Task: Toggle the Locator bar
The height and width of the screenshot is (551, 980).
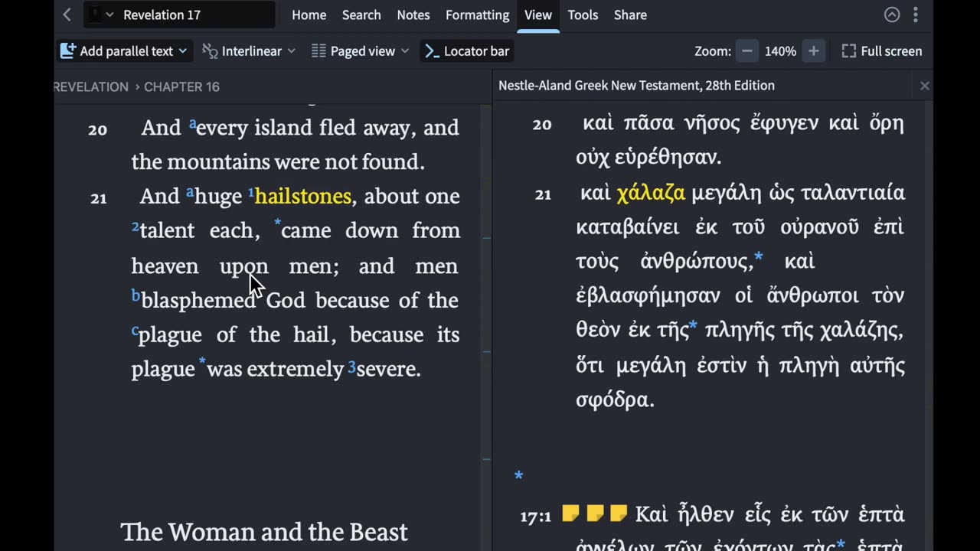Action: [x=467, y=51]
